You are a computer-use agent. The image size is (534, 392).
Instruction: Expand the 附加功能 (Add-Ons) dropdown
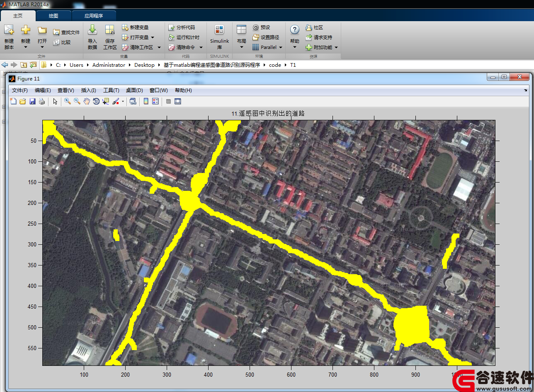[336, 47]
